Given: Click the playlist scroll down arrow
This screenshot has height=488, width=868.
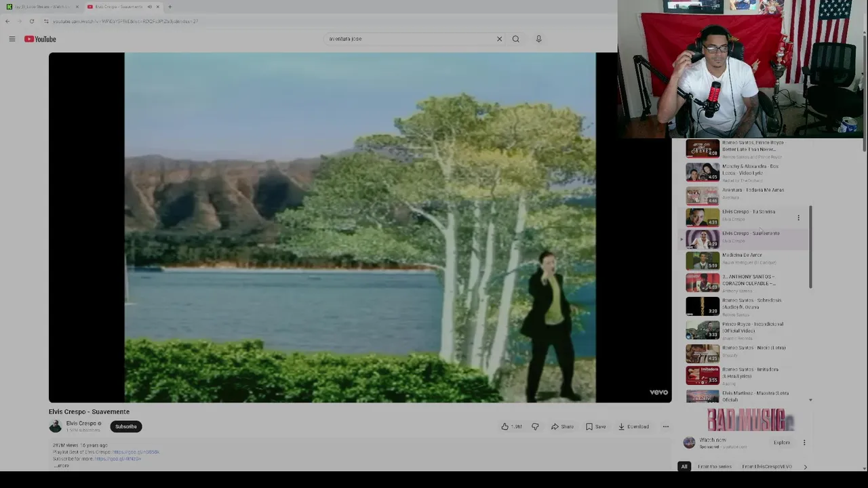Looking at the screenshot, I should coord(810,400).
